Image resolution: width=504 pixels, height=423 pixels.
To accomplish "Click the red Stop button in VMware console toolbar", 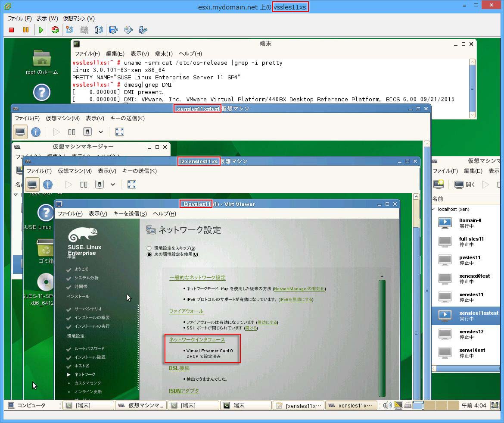I will click(12, 30).
